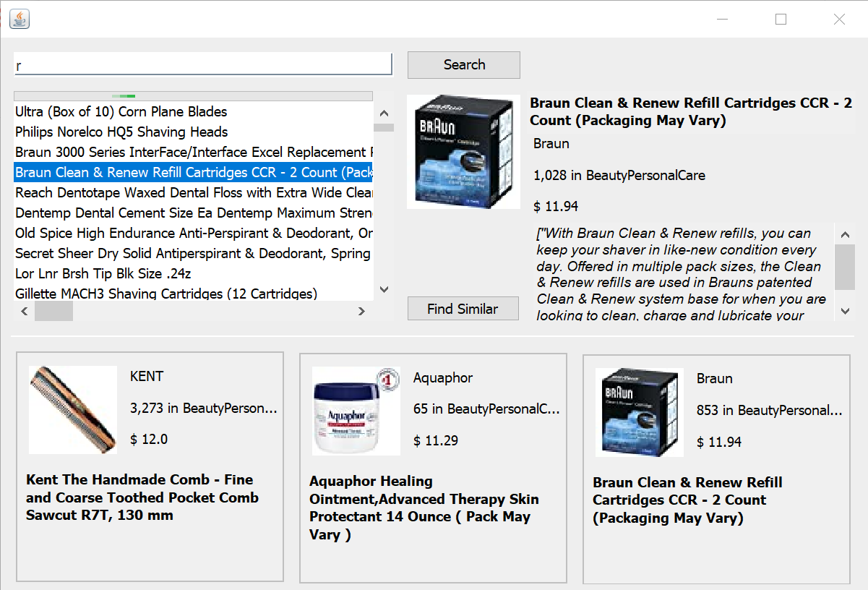Select 'Lor Lnr Brsh Tip Blk' row
The width and height of the screenshot is (868, 590).
(194, 274)
